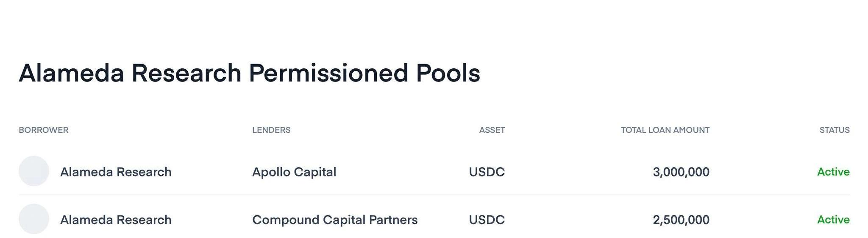Select the Compound Capital Partners lender

(x=335, y=220)
